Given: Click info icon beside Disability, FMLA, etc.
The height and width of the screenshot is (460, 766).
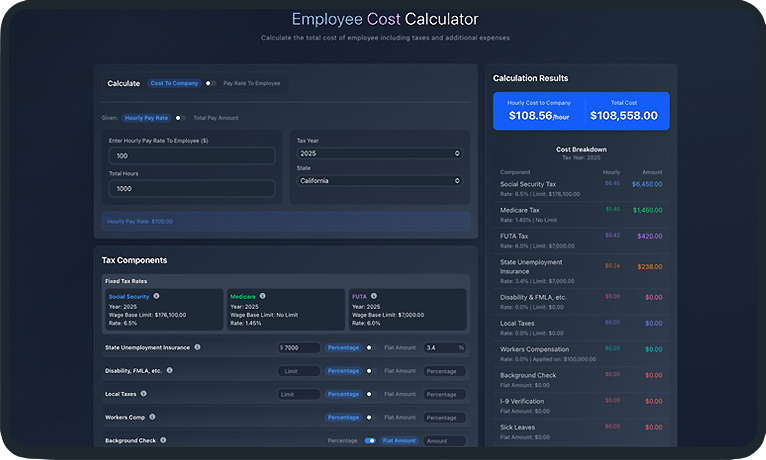Looking at the screenshot, I should [169, 370].
